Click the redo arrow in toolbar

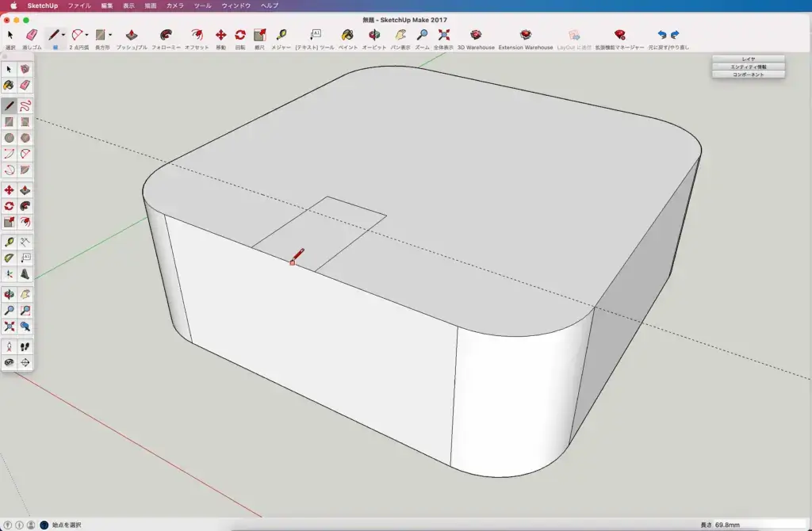pyautogui.click(x=675, y=35)
